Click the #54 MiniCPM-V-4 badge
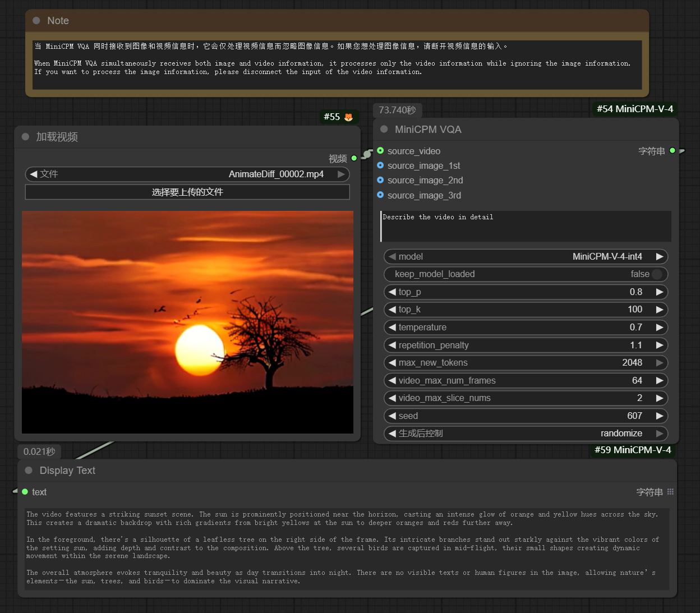The image size is (700, 613). pos(635,109)
